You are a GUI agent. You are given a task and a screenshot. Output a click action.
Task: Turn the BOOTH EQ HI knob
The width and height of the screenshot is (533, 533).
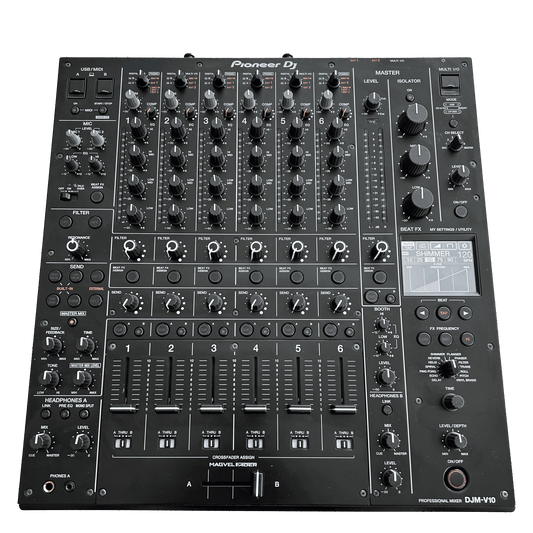point(383,325)
